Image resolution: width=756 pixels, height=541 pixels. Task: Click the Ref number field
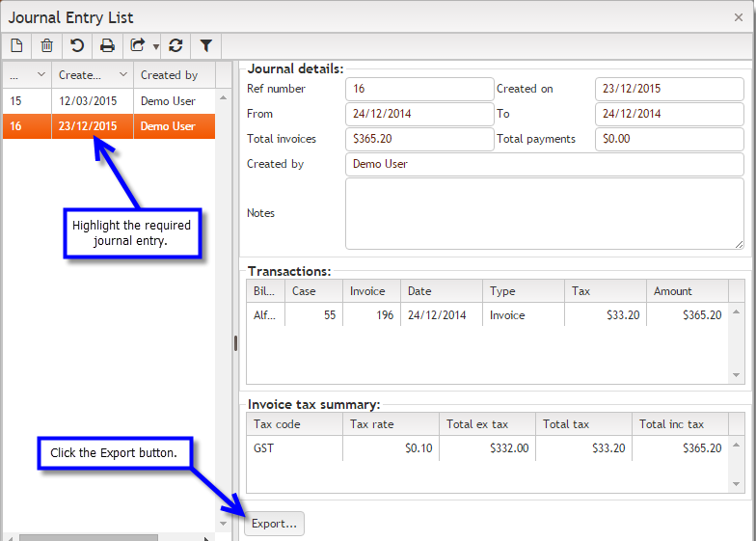(419, 89)
